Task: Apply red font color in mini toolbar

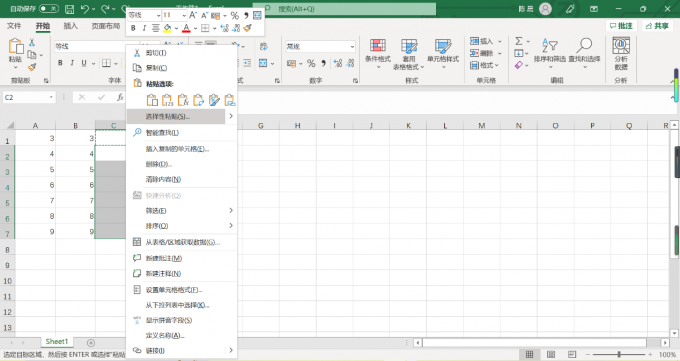Action: click(186, 28)
